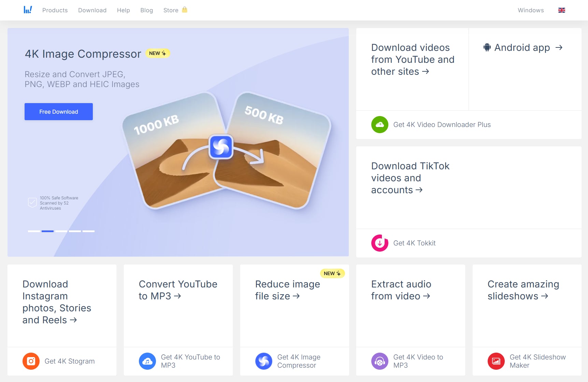Open Reduce image file size link

point(287,290)
